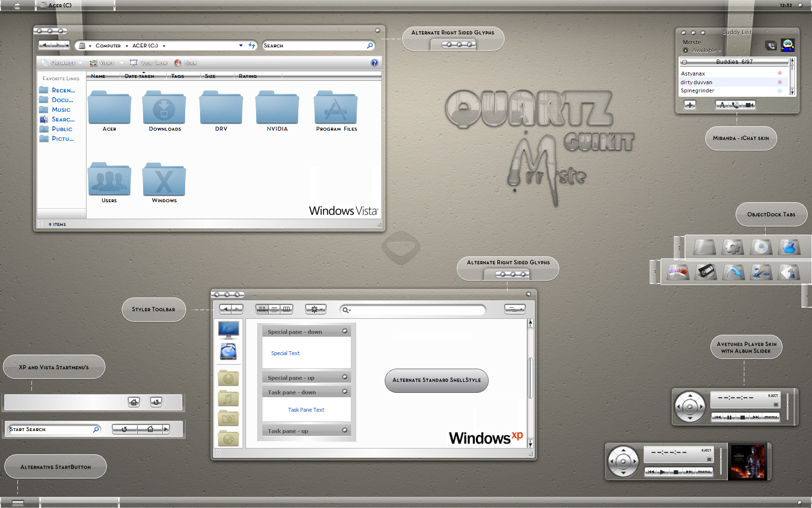The image size is (812, 508).
Task: Click the Buddy List scrollbar
Action: coord(792,76)
